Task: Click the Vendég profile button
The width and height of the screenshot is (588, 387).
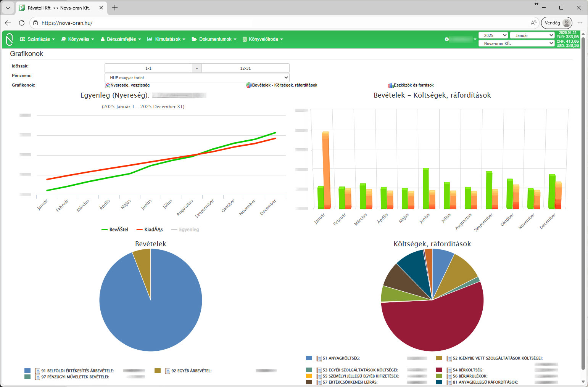Action: point(556,23)
